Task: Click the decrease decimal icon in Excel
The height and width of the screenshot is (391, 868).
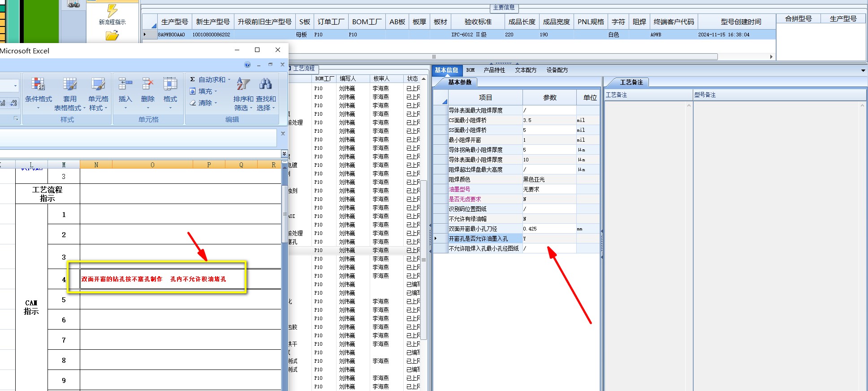Action: [x=14, y=103]
